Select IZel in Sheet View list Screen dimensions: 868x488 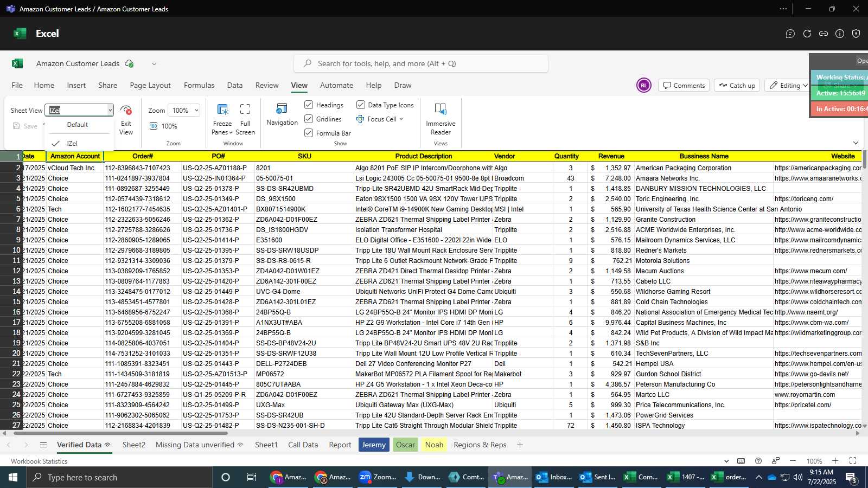pyautogui.click(x=72, y=144)
